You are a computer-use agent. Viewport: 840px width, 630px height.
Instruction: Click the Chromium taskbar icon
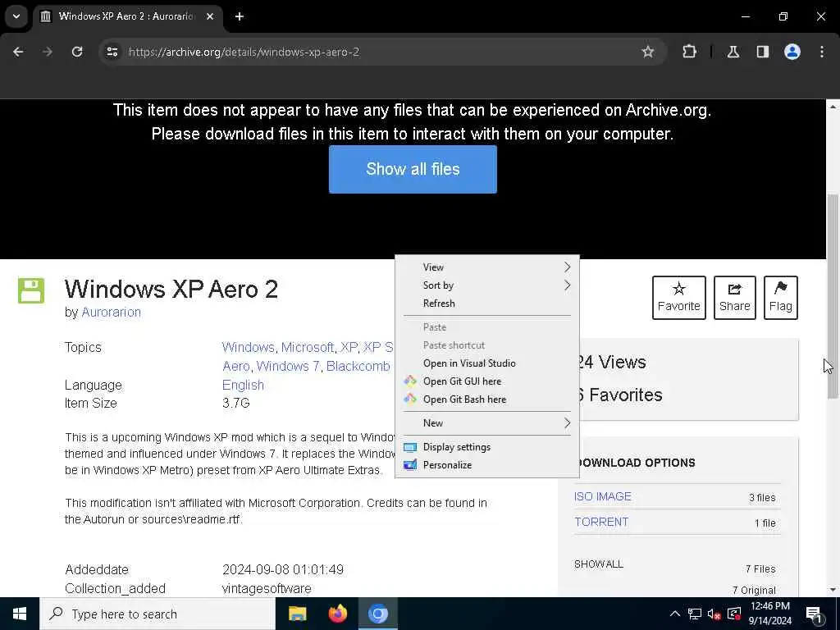click(x=377, y=614)
